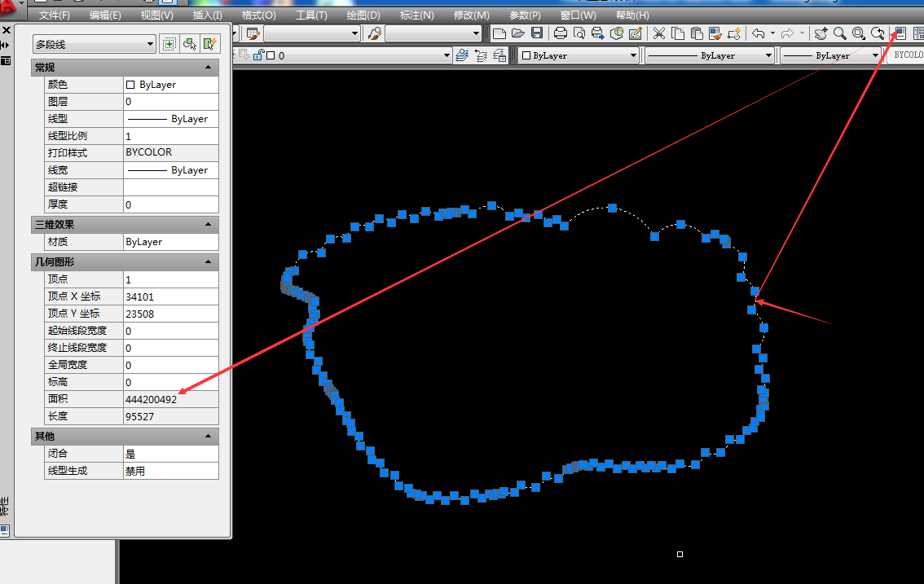Screen dimensions: 924x584
Task: Click the Layer Previous icon
Action: (x=481, y=55)
